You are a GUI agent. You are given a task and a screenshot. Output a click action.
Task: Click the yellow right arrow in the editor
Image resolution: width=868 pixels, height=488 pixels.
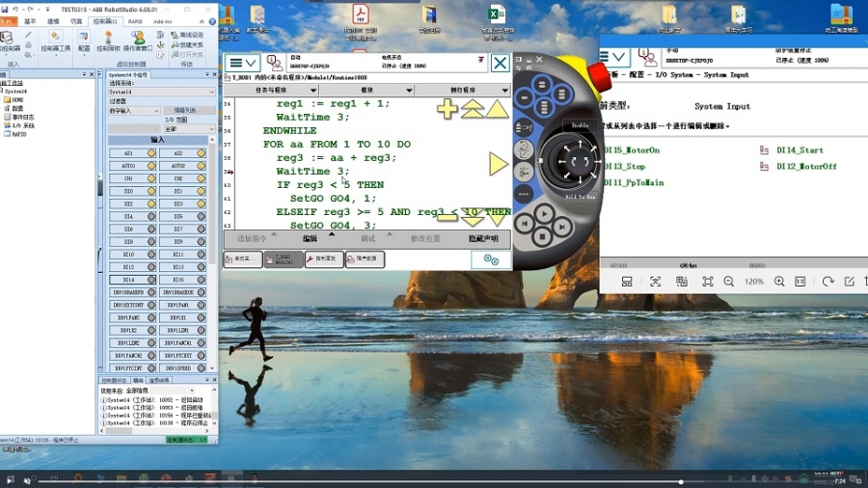click(498, 165)
